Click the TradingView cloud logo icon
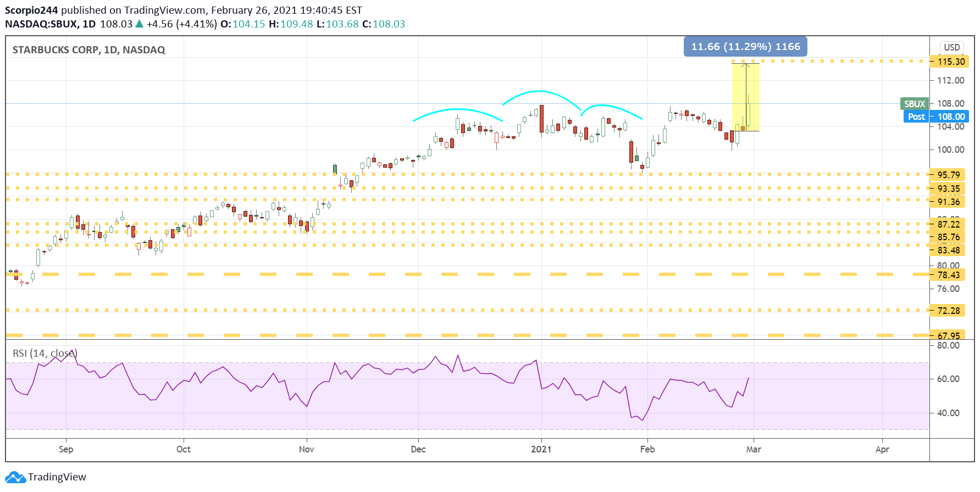This screenshot has height=492, width=980. (15, 477)
